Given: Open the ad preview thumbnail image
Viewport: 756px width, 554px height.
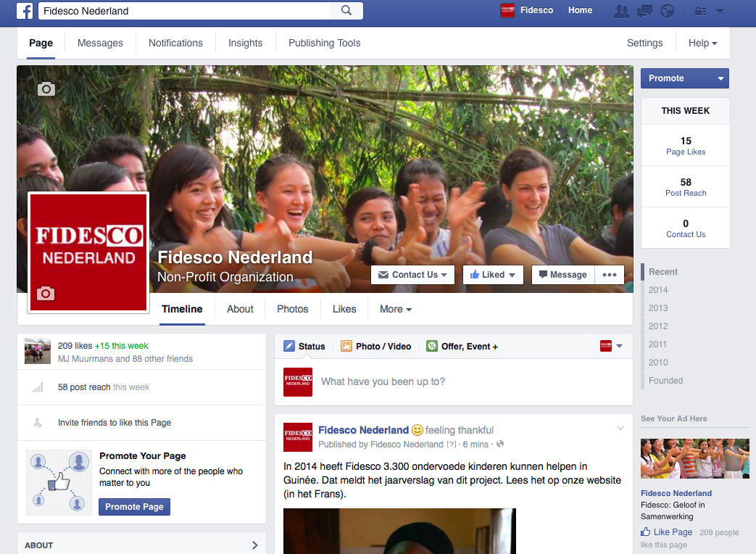Looking at the screenshot, I should point(695,458).
